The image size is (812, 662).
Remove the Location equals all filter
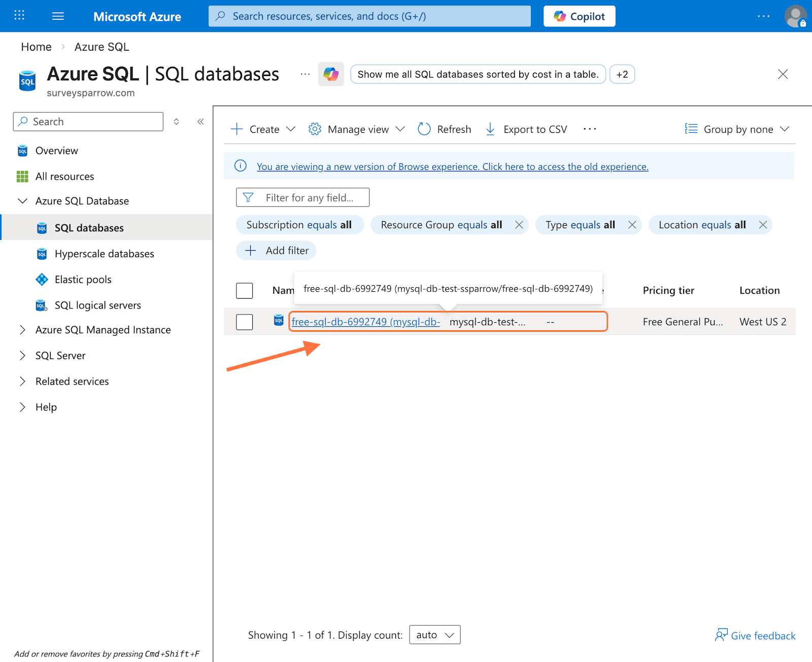tap(763, 225)
